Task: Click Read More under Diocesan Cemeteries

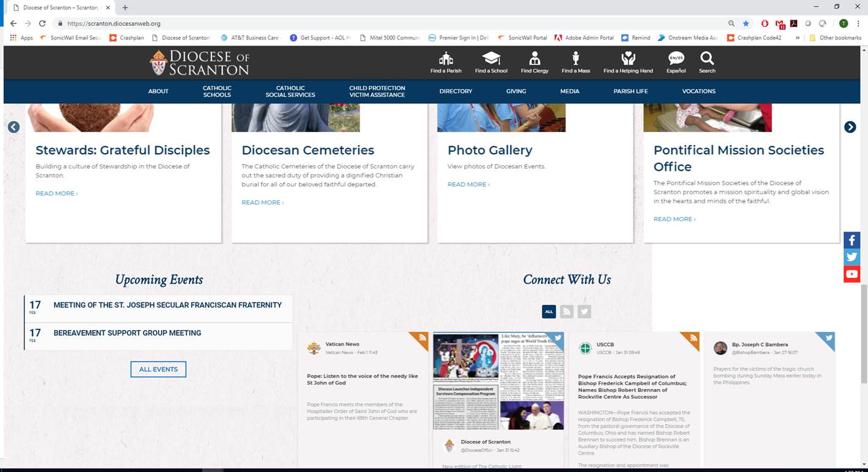Action: 262,202
